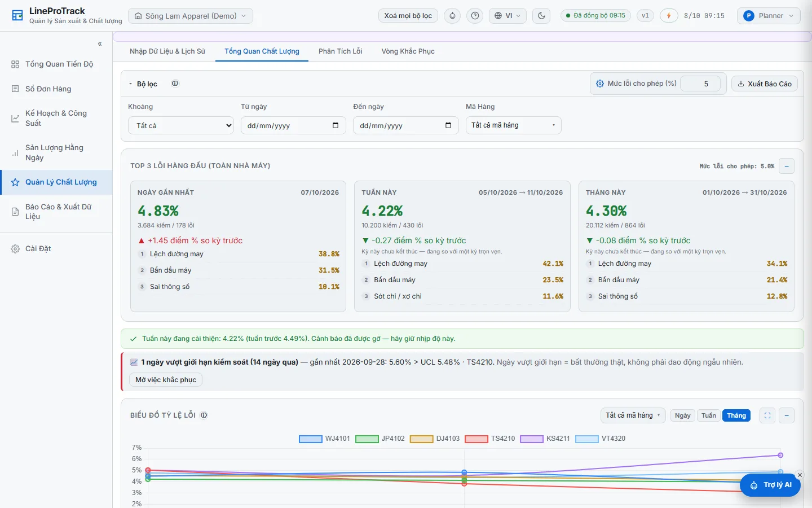Click the smiley feedback icon in top bar
The width and height of the screenshot is (812, 508).
click(x=452, y=16)
